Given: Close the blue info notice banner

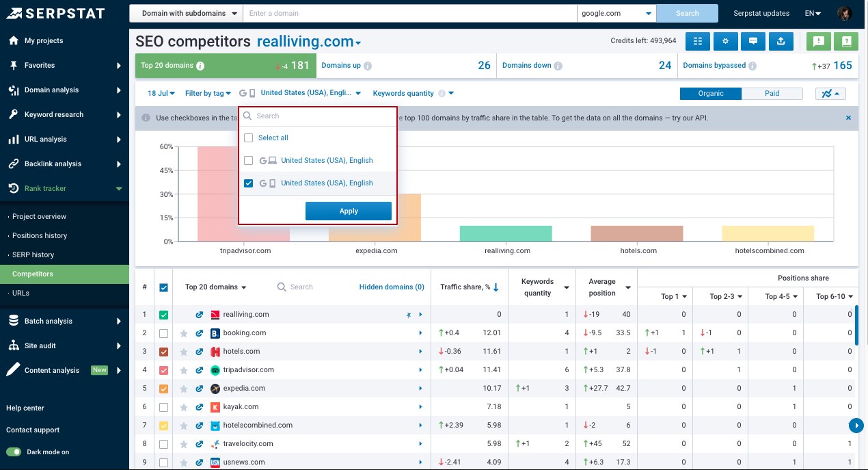Looking at the screenshot, I should (x=848, y=118).
